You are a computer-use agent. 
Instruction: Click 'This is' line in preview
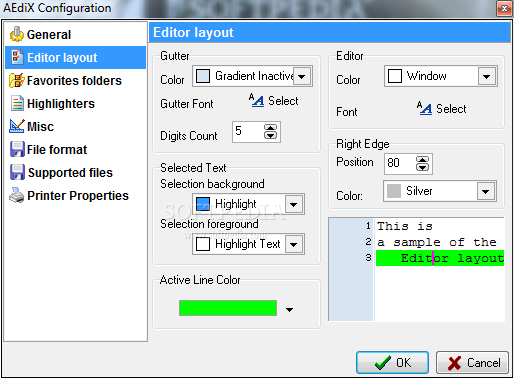pos(405,226)
